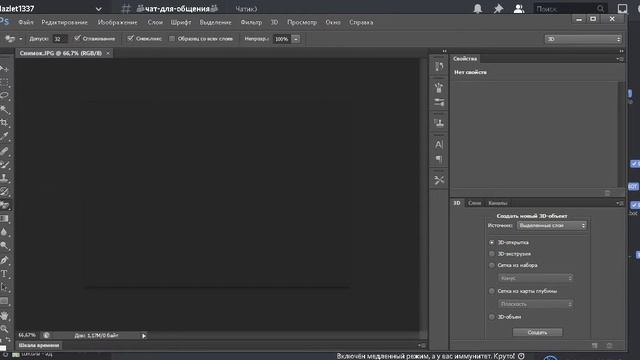The width and height of the screenshot is (640, 360).
Task: Click the status bar info arrow
Action: point(144,336)
